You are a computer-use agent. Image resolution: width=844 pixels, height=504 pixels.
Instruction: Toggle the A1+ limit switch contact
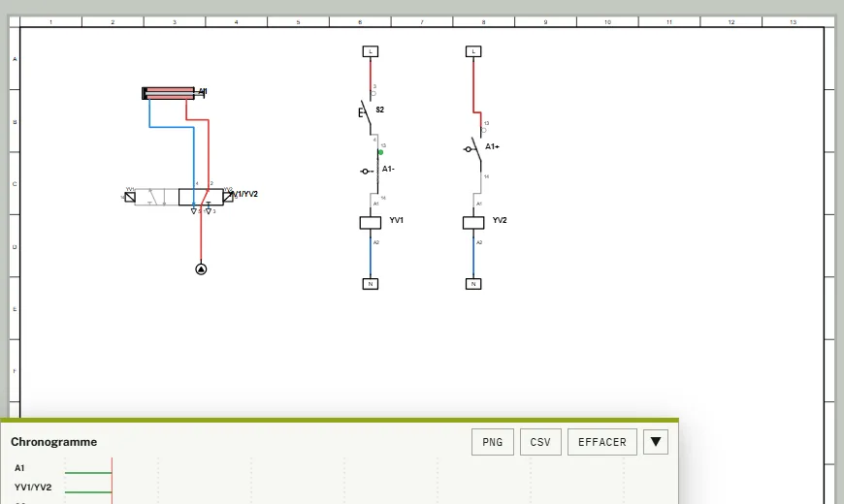[x=473, y=149]
